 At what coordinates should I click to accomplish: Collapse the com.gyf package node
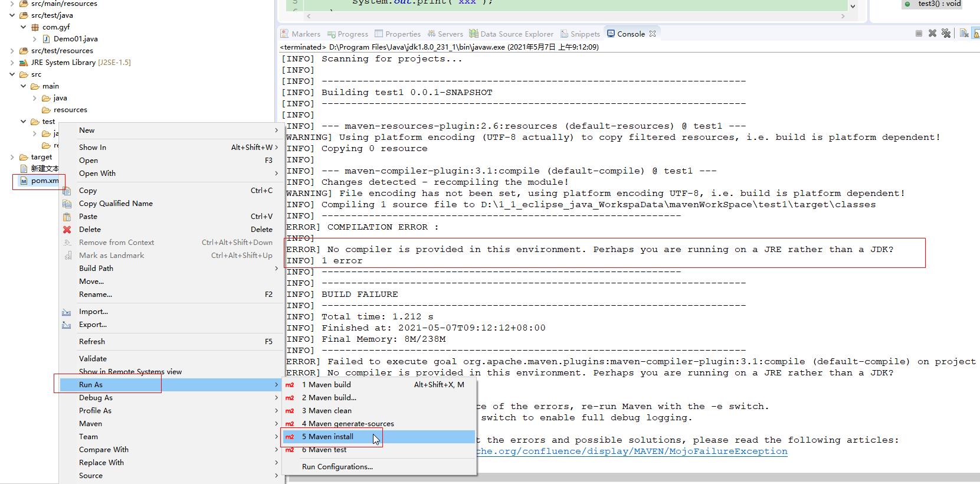[24, 27]
